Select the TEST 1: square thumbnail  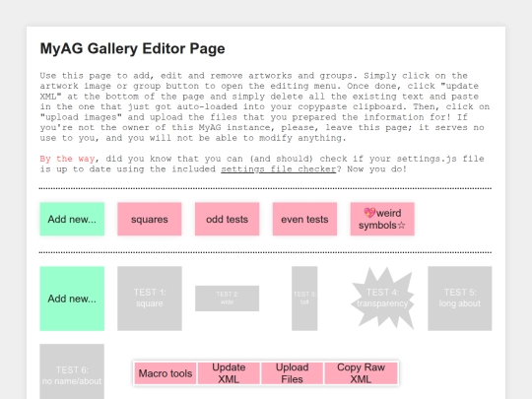coord(150,299)
